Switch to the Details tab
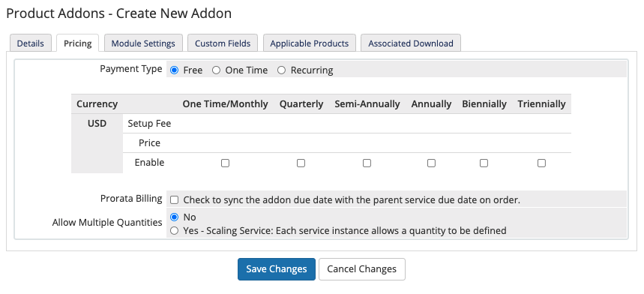The width and height of the screenshot is (644, 294). pos(31,43)
